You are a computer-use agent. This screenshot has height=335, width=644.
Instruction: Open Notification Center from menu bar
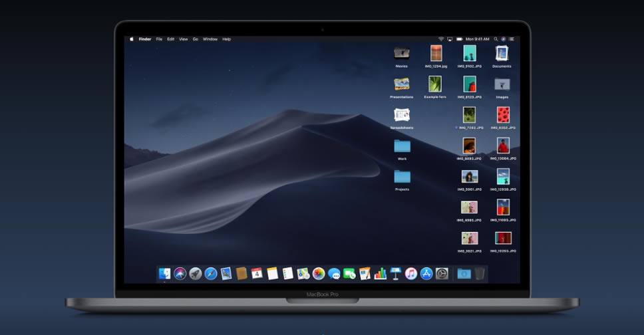(512, 39)
